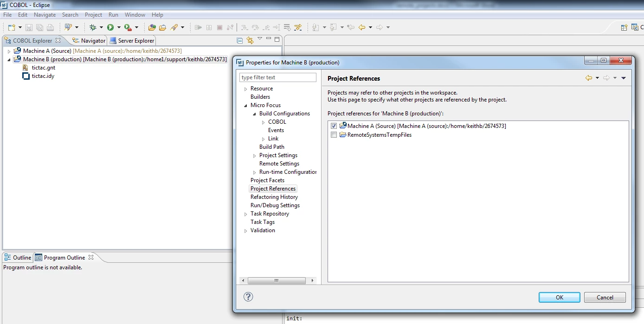Click OK in the Properties dialog
Viewport: 644px width, 324px height.
560,298
